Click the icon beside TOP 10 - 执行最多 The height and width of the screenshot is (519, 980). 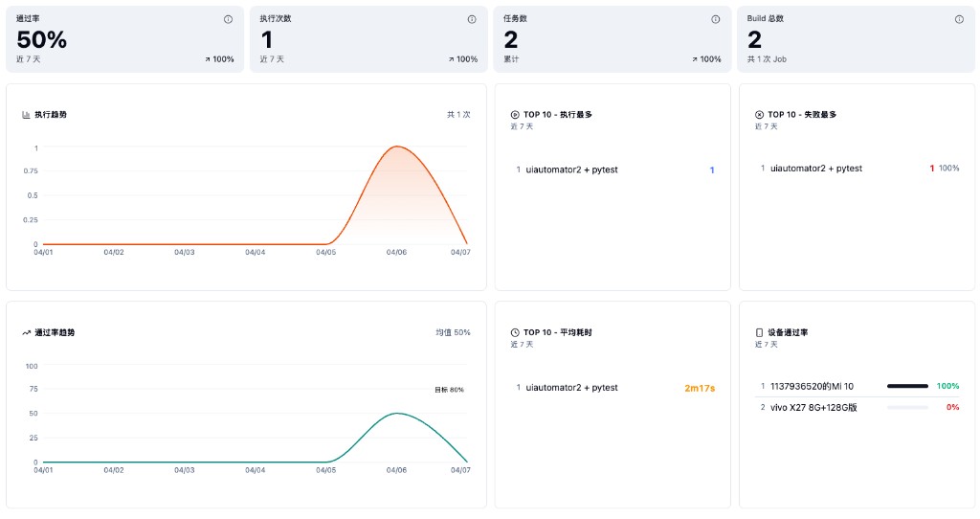515,115
